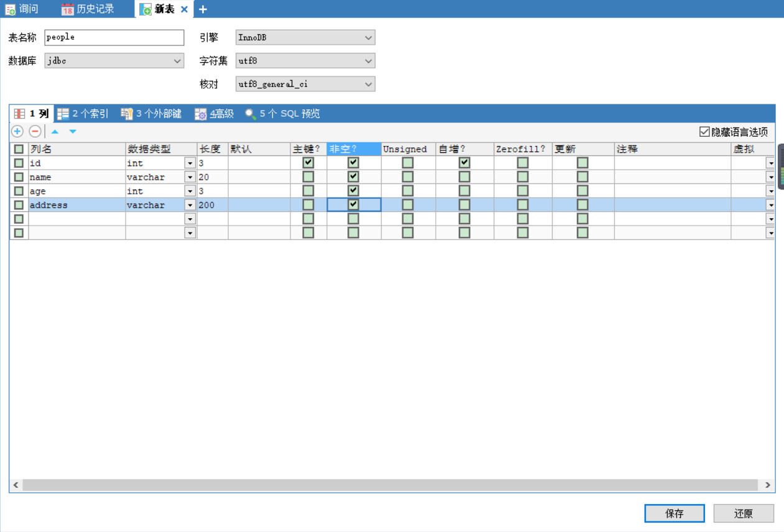Click the 保存 button
This screenshot has height=532, width=784.
(x=675, y=513)
